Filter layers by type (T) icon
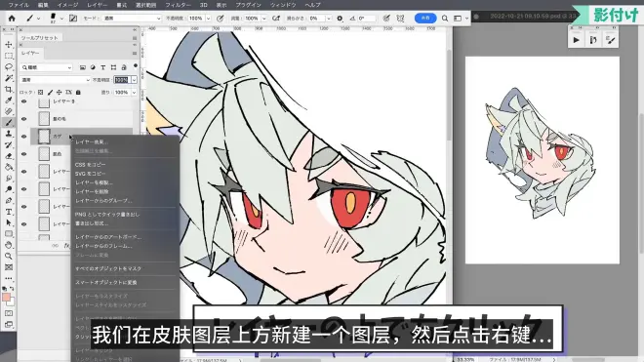Viewport: 644px width, 362px height. coord(103,67)
